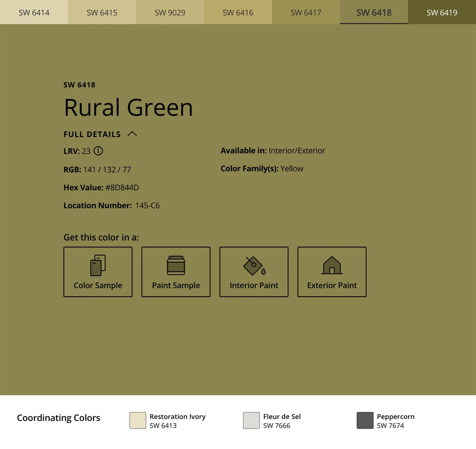This screenshot has height=449, width=476.
Task: Click the SW 7666 code text
Action: click(277, 425)
